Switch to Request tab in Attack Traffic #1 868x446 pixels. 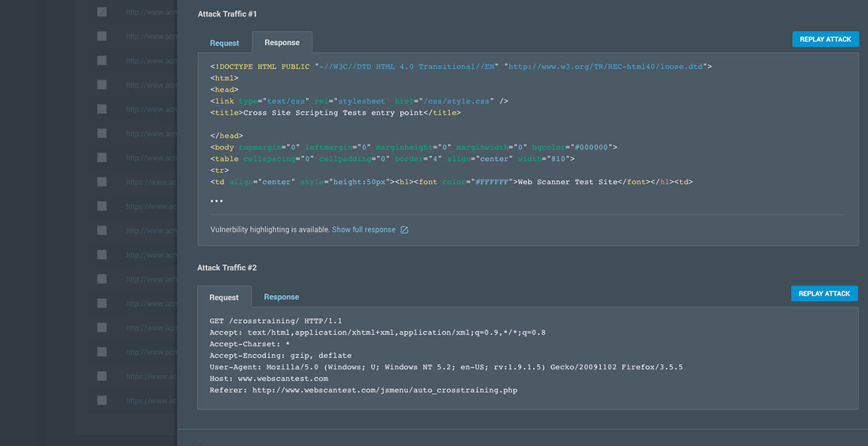[x=224, y=43]
